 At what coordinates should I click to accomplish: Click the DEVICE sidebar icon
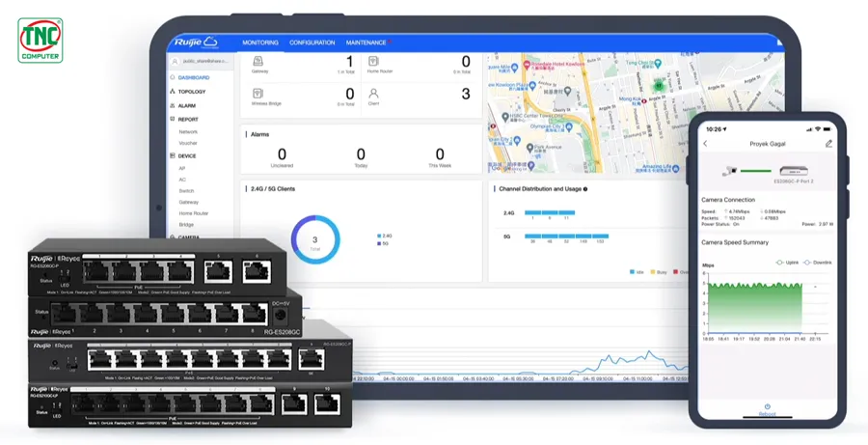pos(173,155)
